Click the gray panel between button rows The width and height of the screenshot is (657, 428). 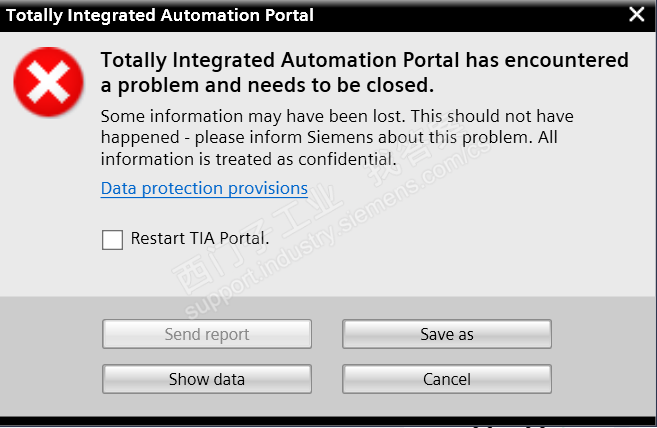tap(327, 357)
